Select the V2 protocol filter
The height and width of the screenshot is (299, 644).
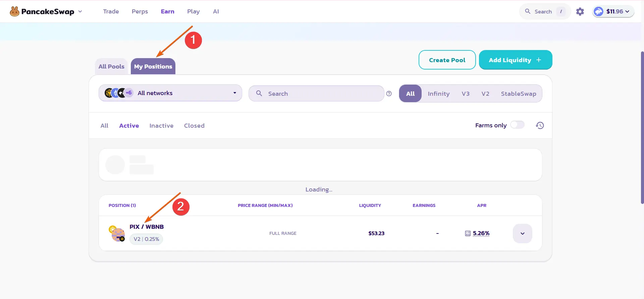[485, 94]
